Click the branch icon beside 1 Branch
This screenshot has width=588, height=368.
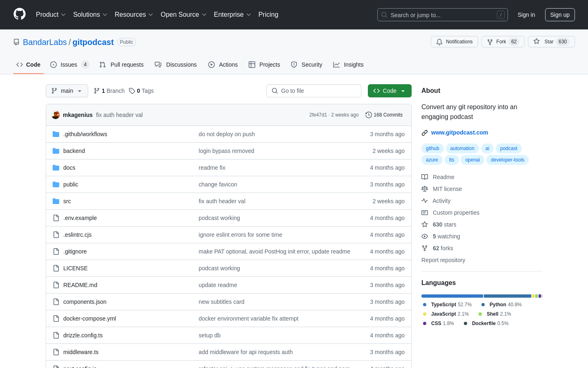(x=97, y=91)
